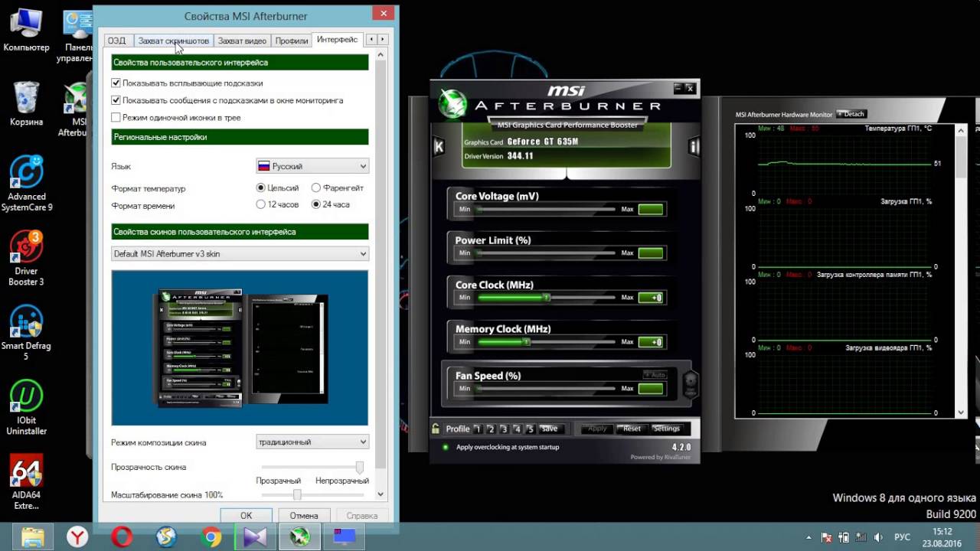Select Afterburner profile slot 5
Image resolution: width=980 pixels, height=551 pixels.
[x=530, y=429]
